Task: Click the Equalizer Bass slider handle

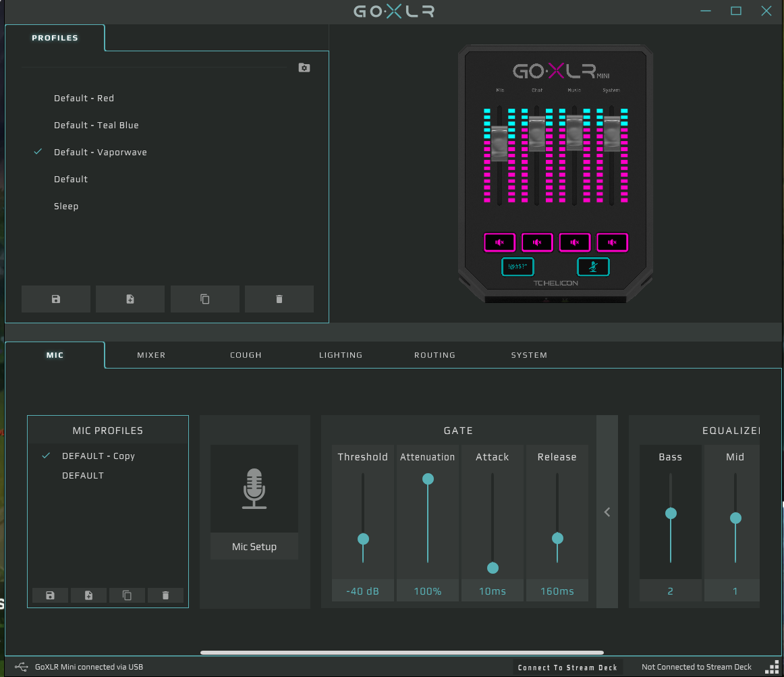Action: pyautogui.click(x=671, y=514)
